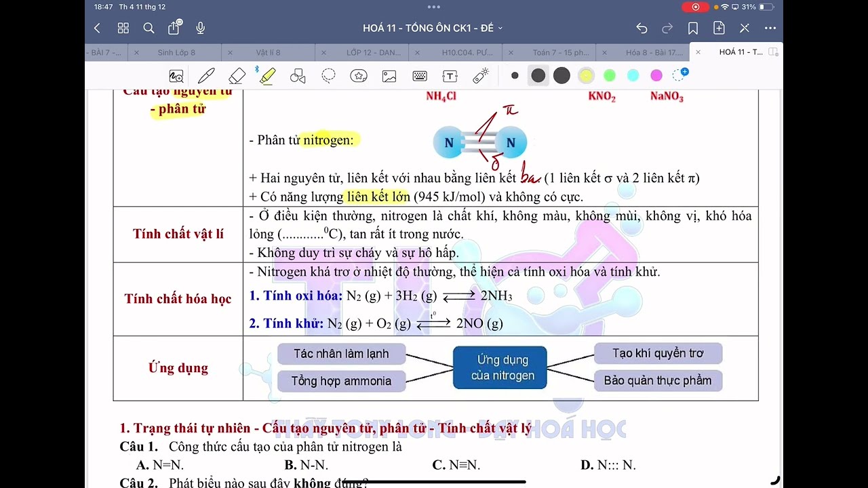Tap the KNO2 formula label
868x488 pixels.
[x=602, y=96]
